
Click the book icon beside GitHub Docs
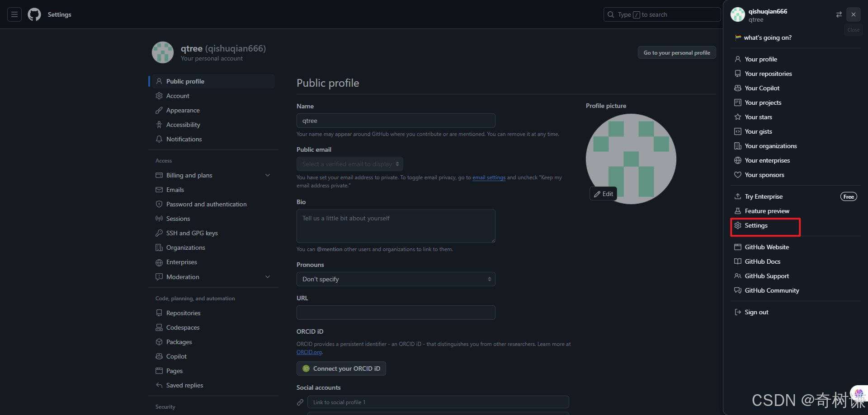[x=738, y=261]
